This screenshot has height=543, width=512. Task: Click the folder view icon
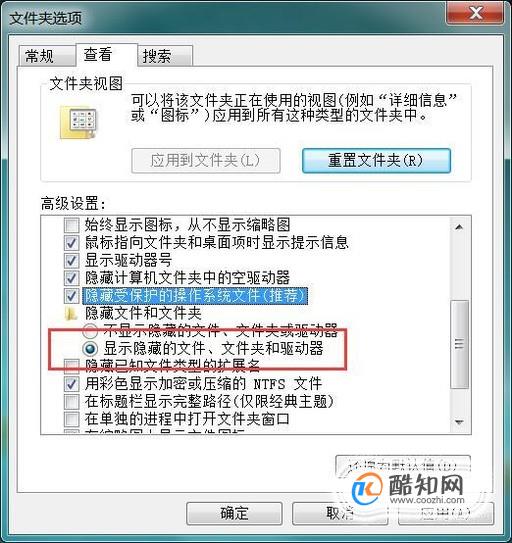pos(78,122)
